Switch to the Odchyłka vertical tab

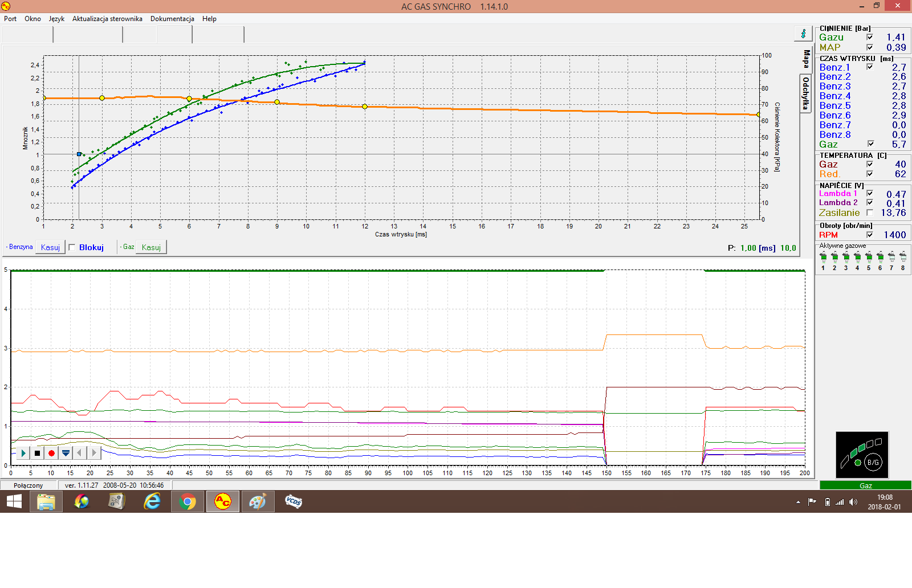(x=805, y=93)
